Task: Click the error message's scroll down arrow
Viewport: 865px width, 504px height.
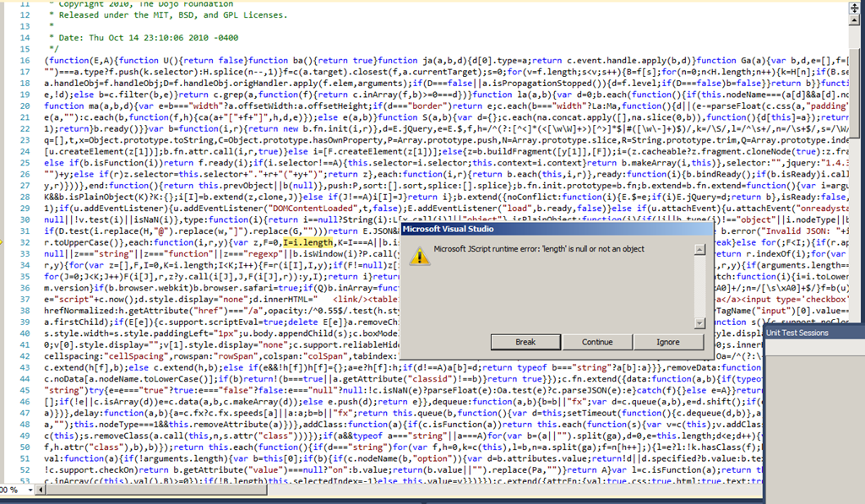Action: (x=699, y=323)
